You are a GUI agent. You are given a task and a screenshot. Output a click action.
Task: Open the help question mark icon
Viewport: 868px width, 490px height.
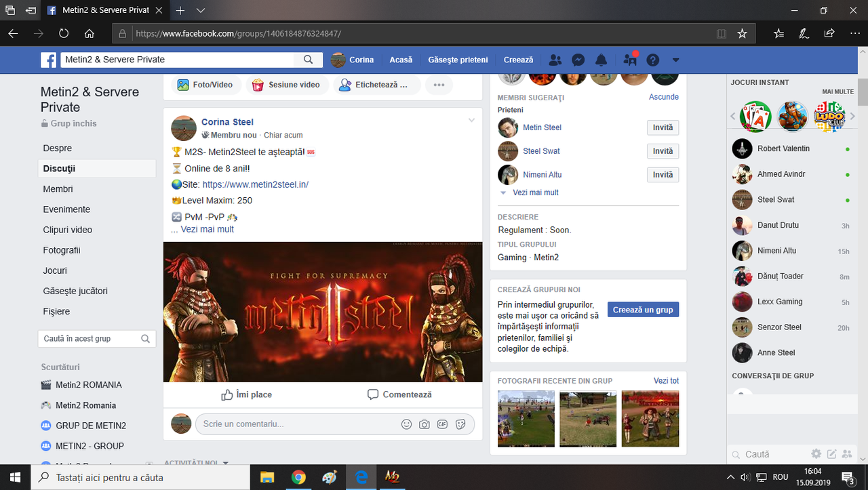tap(653, 60)
